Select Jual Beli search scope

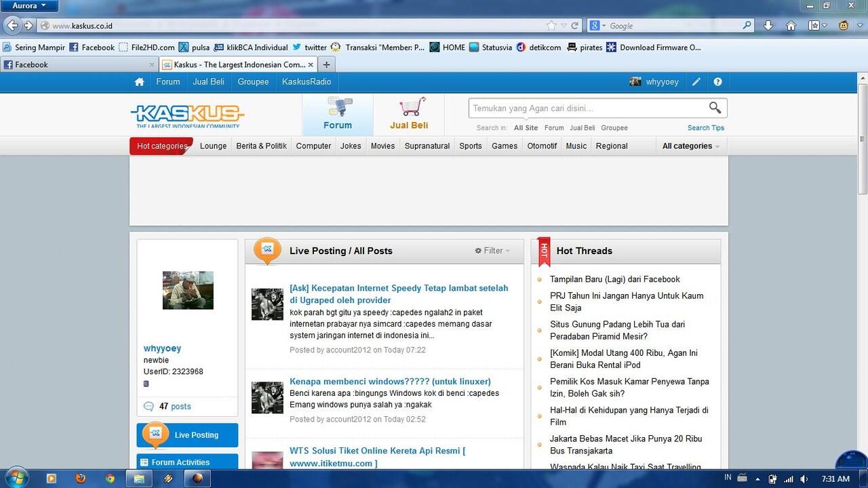(583, 128)
